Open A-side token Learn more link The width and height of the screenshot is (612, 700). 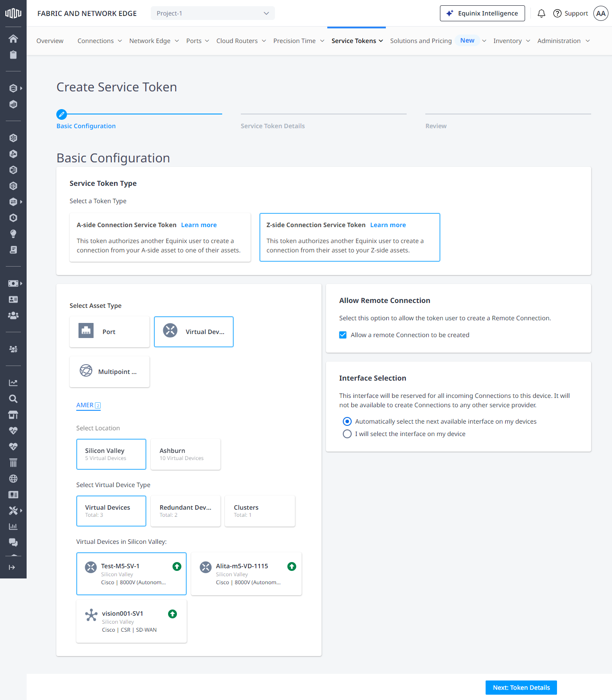pyautogui.click(x=199, y=225)
